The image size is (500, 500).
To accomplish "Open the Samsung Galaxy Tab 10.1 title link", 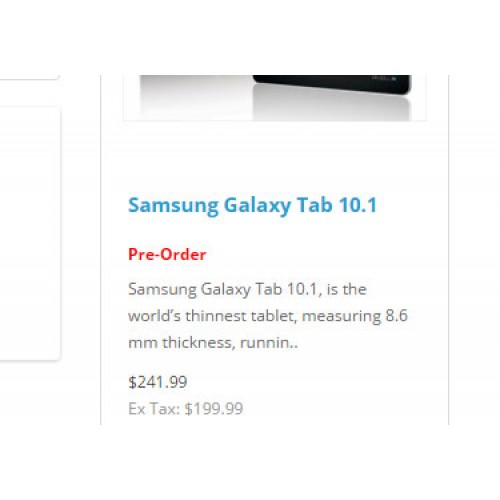I will point(253,205).
